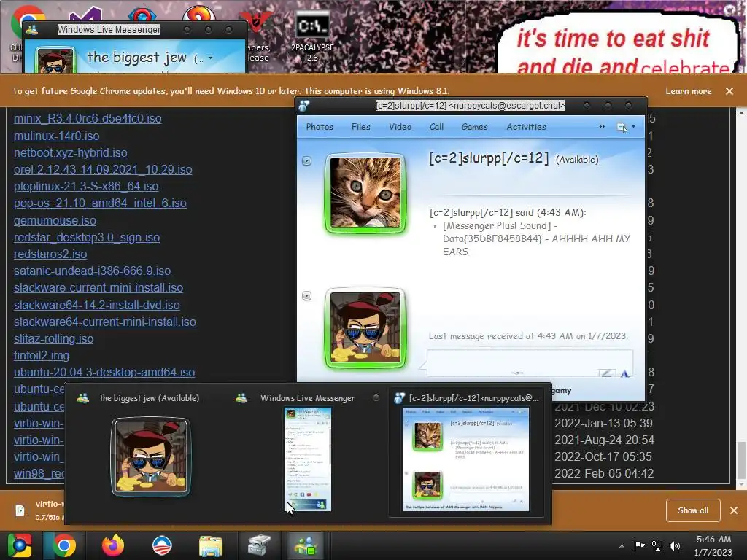Image resolution: width=747 pixels, height=560 pixels.
Task: Expand options arrow beside slurpp's cat picture
Action: coord(307,161)
